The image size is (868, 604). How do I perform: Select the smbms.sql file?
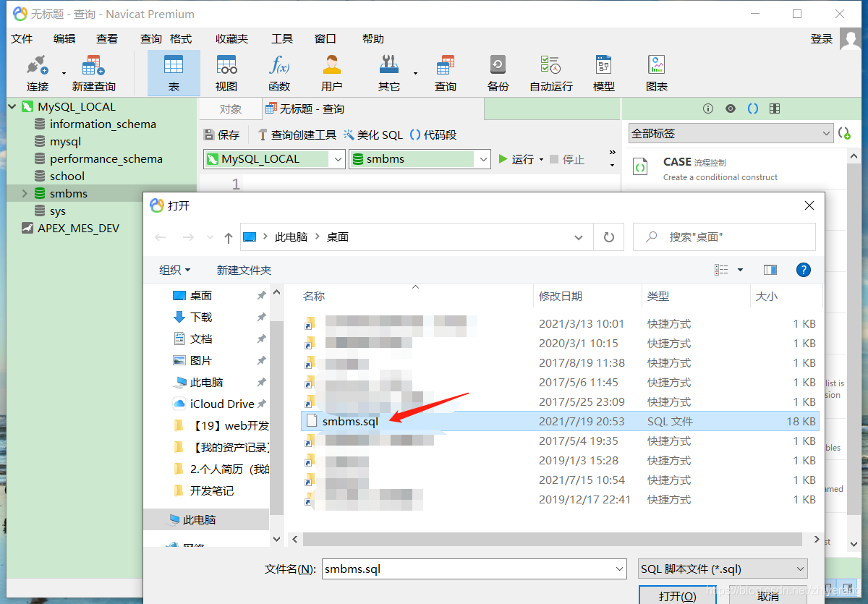pyautogui.click(x=559, y=421)
